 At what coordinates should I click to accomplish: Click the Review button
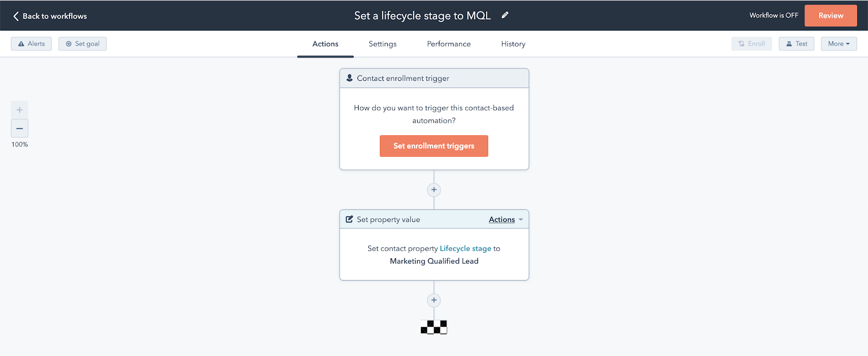point(831,16)
